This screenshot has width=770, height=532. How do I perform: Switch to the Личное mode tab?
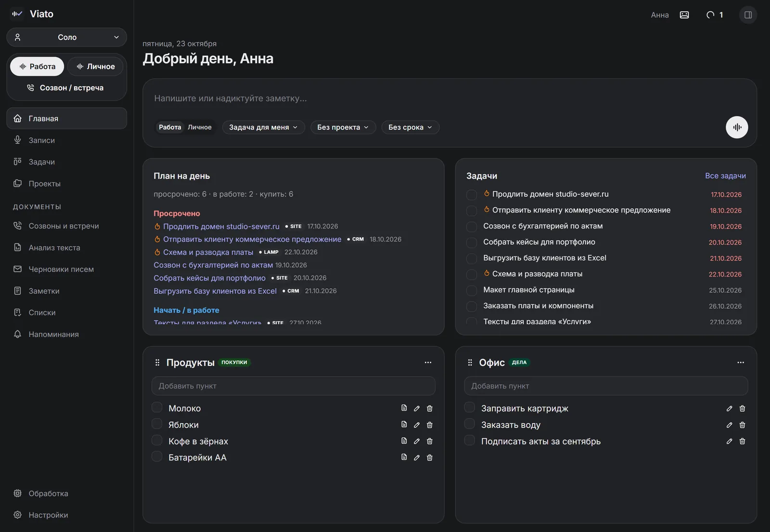click(95, 66)
